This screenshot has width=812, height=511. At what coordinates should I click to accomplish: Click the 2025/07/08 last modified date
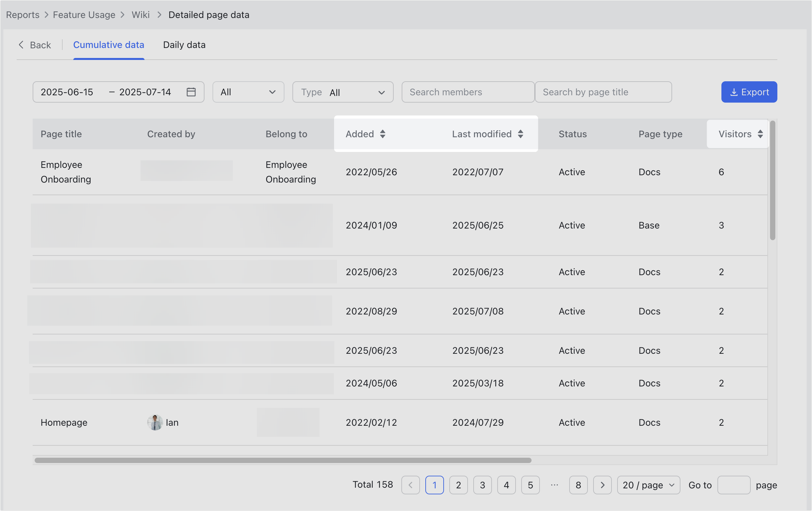(x=478, y=311)
